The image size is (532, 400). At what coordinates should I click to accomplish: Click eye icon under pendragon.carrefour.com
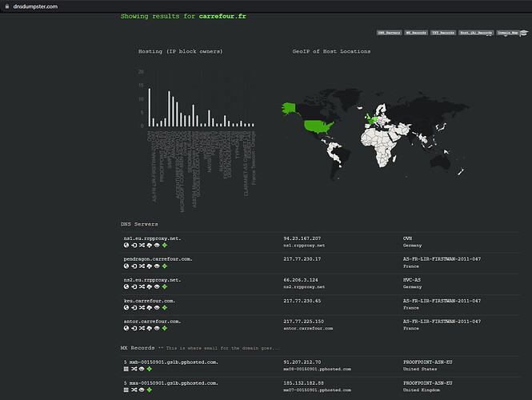click(157, 266)
